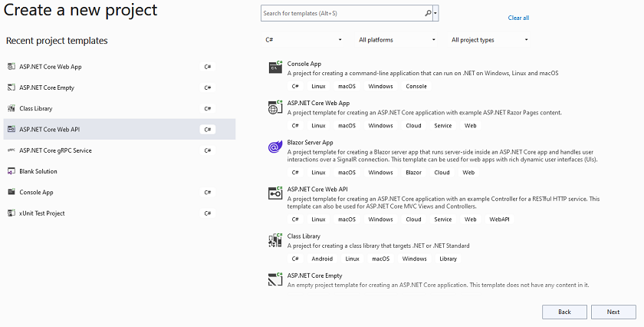Open the search options dropdown arrow
This screenshot has width=644, height=327.
(x=435, y=13)
